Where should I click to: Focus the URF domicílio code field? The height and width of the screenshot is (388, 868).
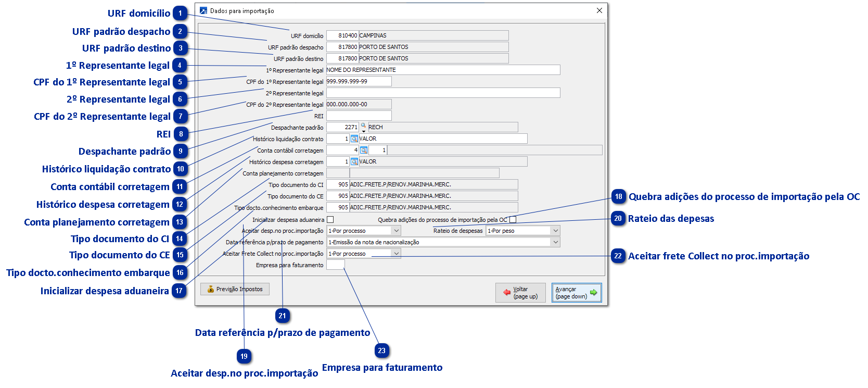342,35
